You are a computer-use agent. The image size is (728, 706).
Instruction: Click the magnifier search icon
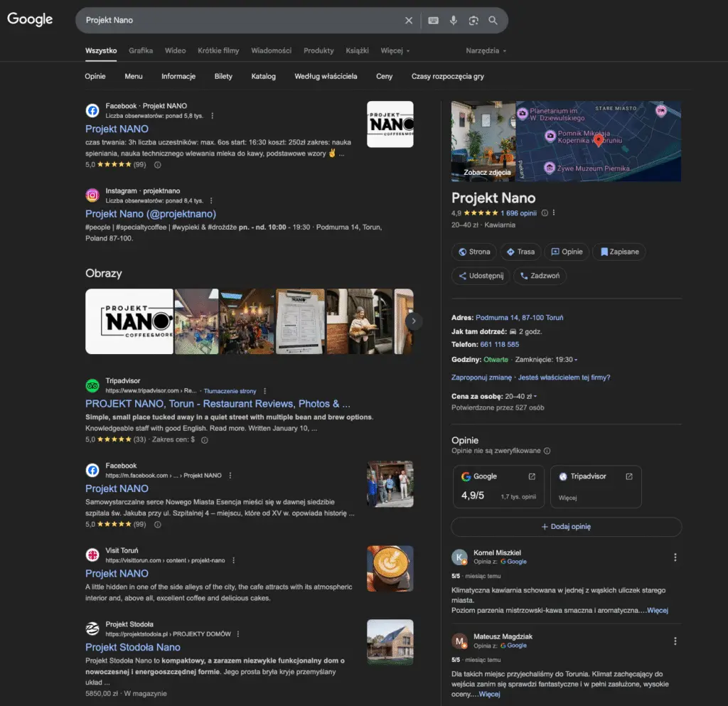click(x=493, y=21)
